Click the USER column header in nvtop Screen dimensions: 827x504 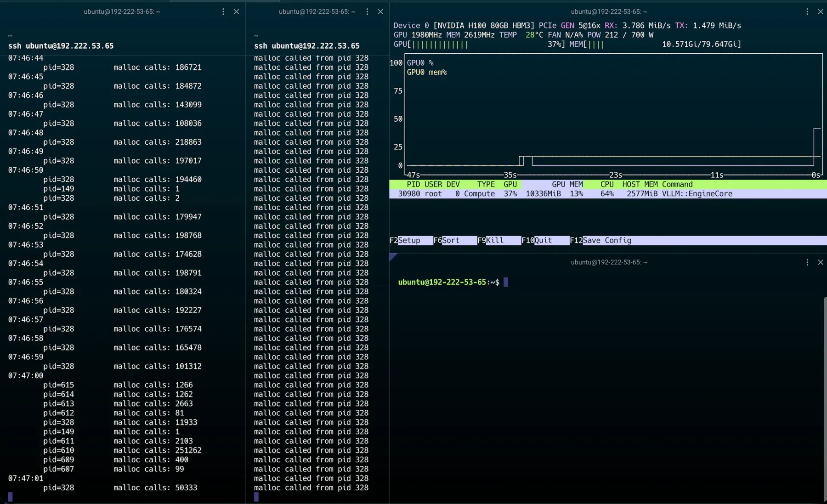(433, 184)
